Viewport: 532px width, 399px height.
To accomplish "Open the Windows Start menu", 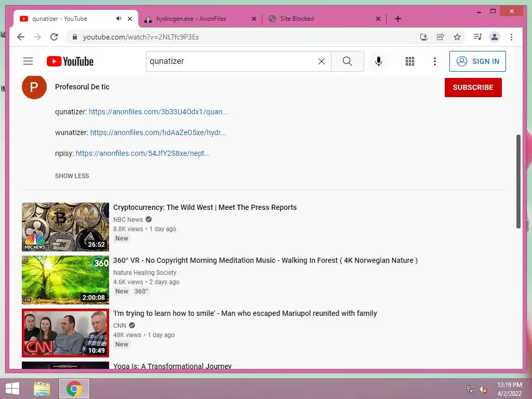I will tap(12, 389).
